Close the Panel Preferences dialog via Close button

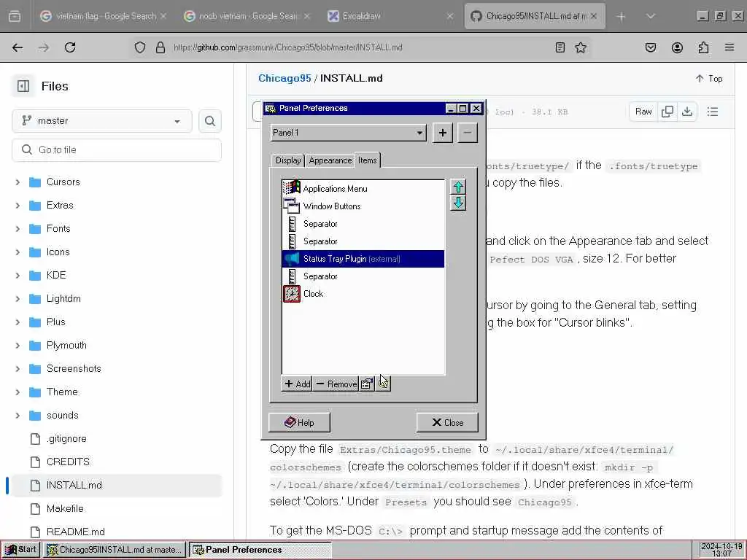[447, 422]
